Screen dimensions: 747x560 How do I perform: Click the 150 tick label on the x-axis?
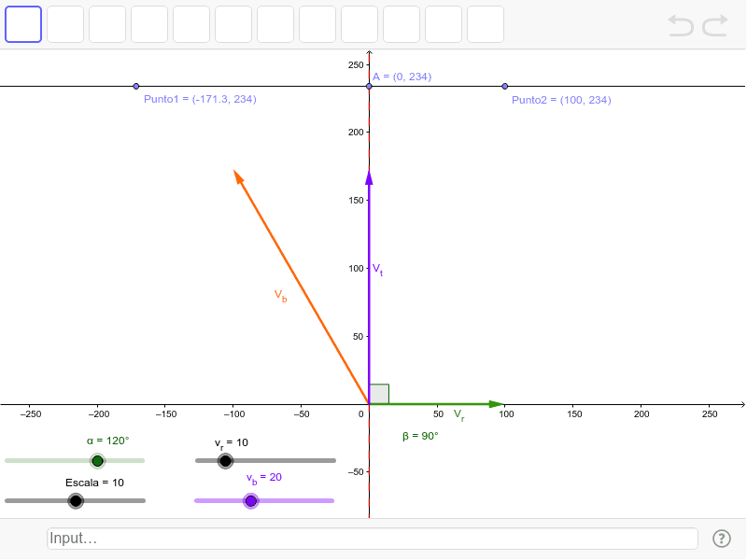[x=574, y=414]
